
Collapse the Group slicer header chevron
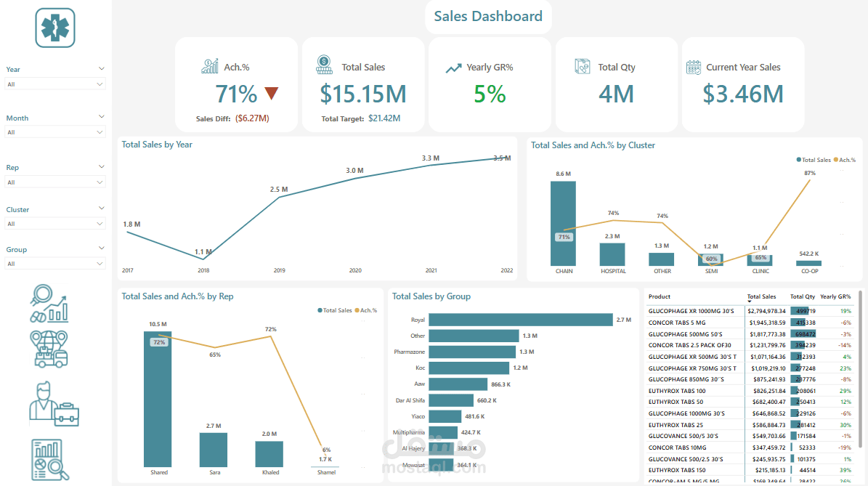coord(101,248)
